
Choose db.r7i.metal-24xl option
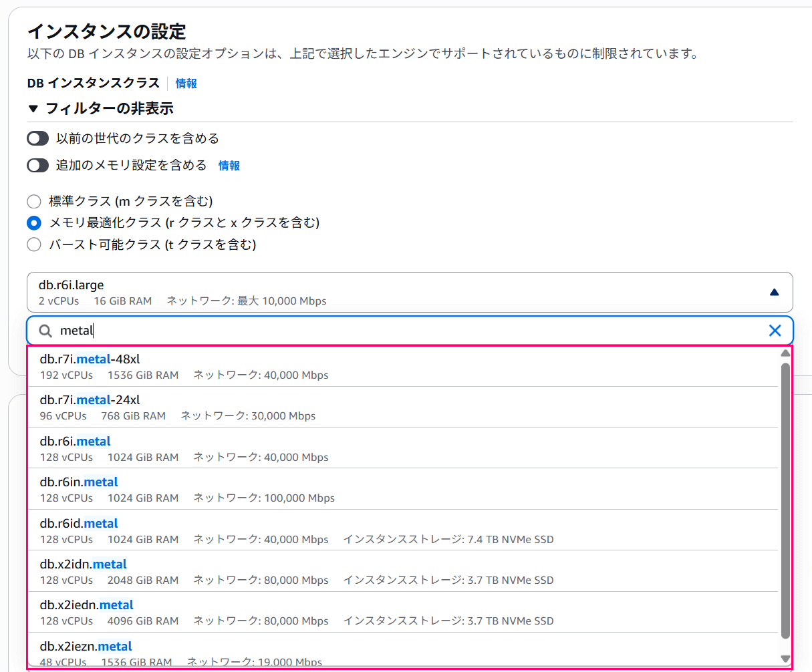(402, 407)
